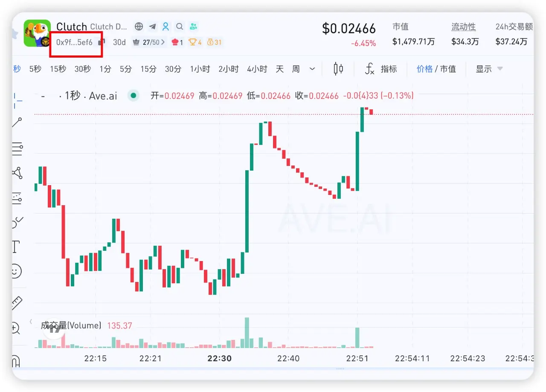
Task: Click the 135.37 volume value
Action: coord(119,326)
